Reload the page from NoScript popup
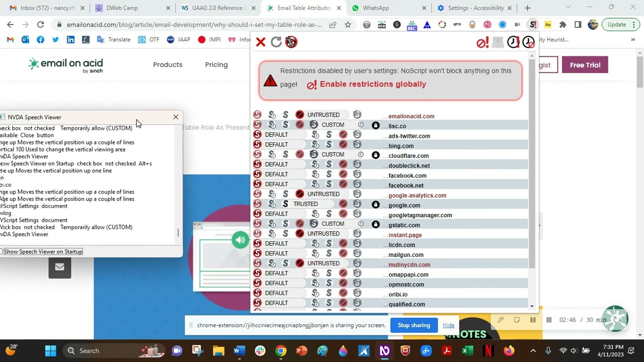The height and width of the screenshot is (362, 644). tap(276, 42)
